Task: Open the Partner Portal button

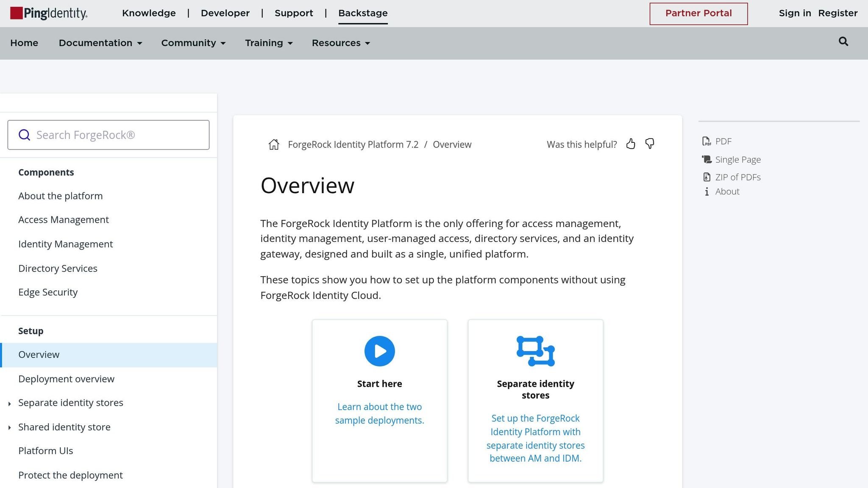Action: tap(698, 14)
